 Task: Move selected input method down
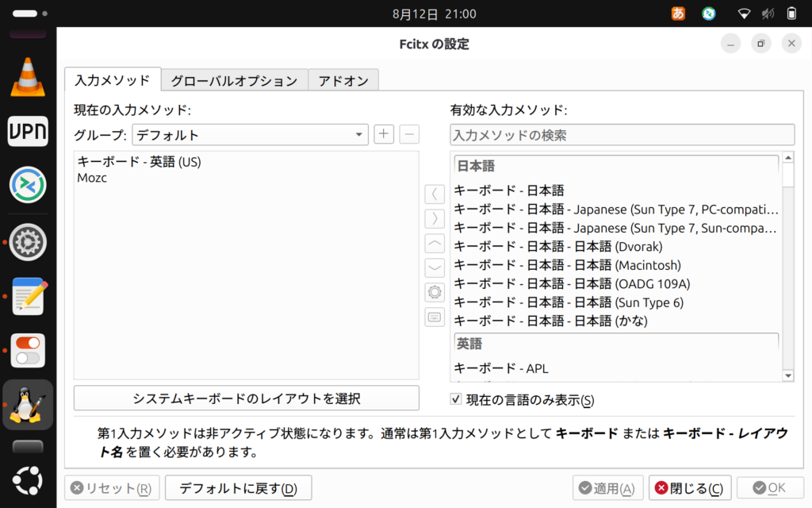click(x=435, y=268)
